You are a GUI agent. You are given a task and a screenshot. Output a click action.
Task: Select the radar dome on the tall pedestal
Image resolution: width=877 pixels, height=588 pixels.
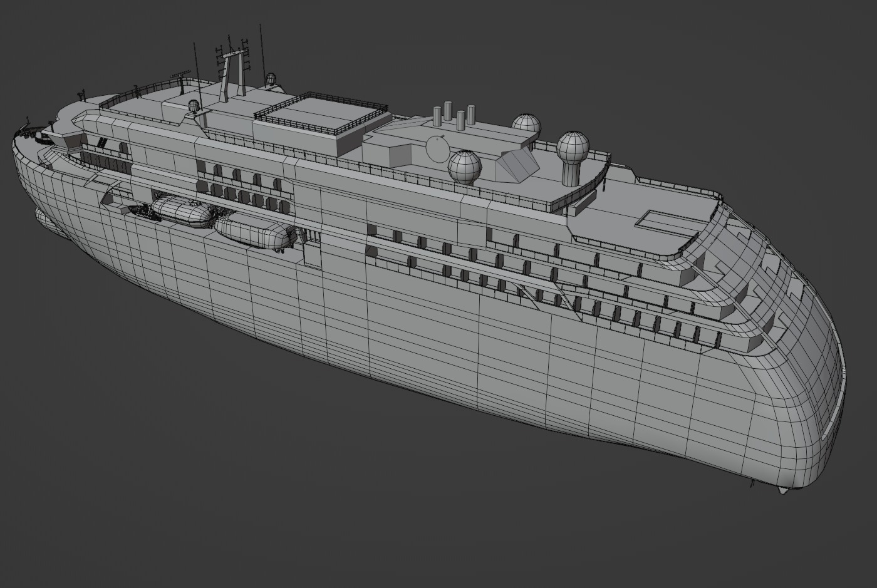pos(573,157)
